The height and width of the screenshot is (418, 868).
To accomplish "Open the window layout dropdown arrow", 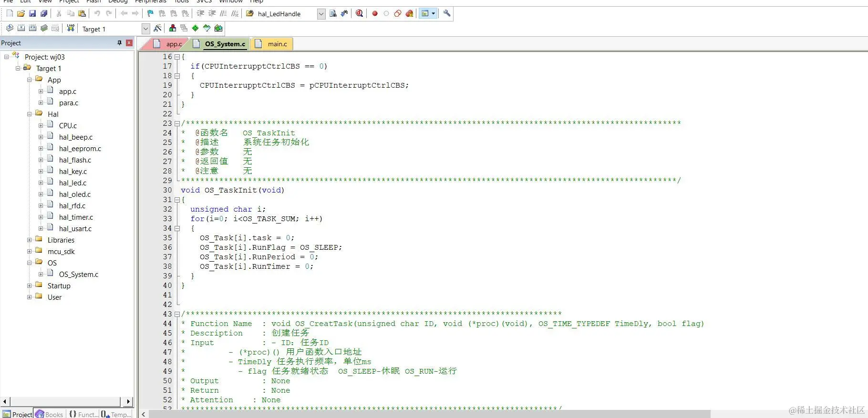I will pyautogui.click(x=434, y=13).
